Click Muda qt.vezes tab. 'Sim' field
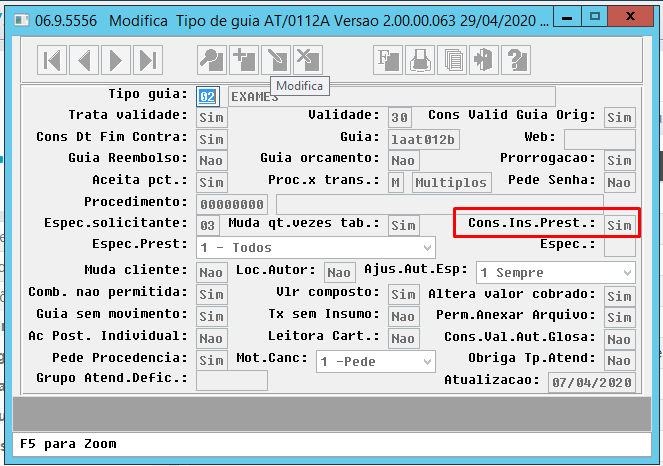 pyautogui.click(x=403, y=225)
